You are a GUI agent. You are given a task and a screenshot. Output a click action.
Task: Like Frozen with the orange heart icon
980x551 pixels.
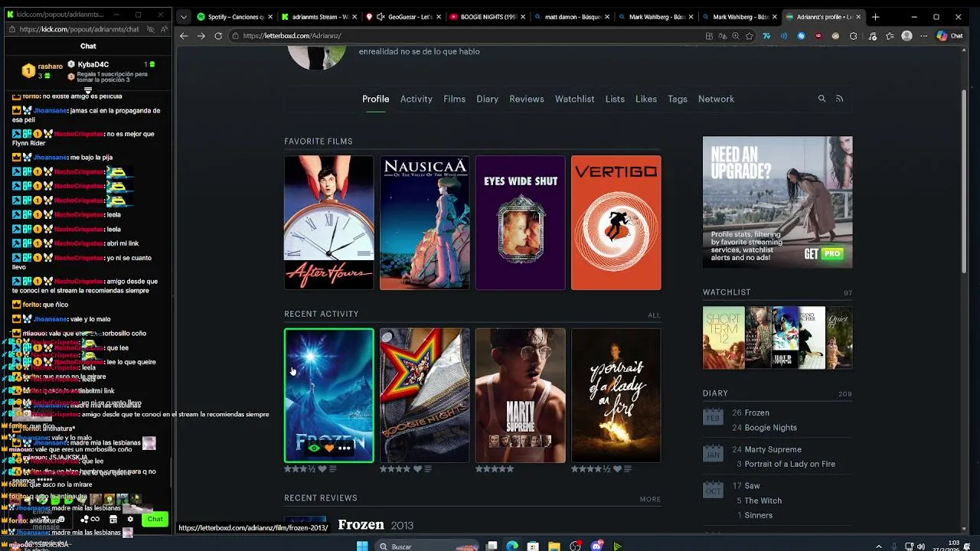(329, 448)
